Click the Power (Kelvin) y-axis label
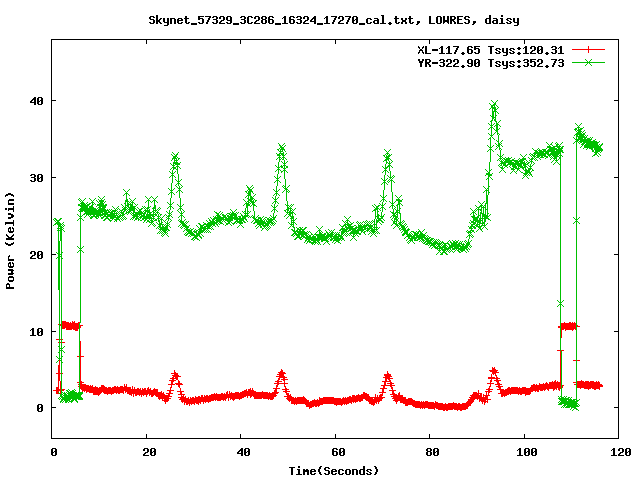The height and width of the screenshot is (480, 640). click(x=10, y=241)
